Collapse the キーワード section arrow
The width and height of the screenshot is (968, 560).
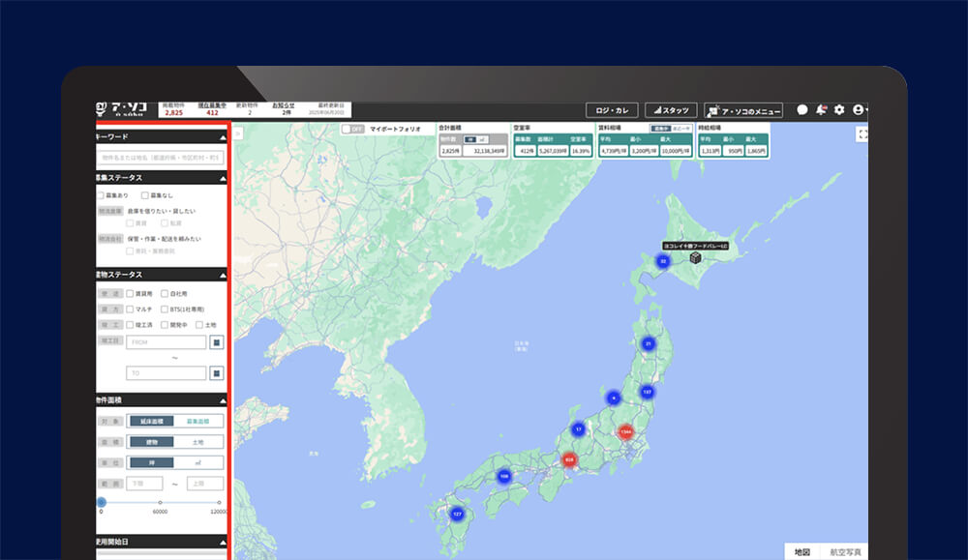pos(222,138)
